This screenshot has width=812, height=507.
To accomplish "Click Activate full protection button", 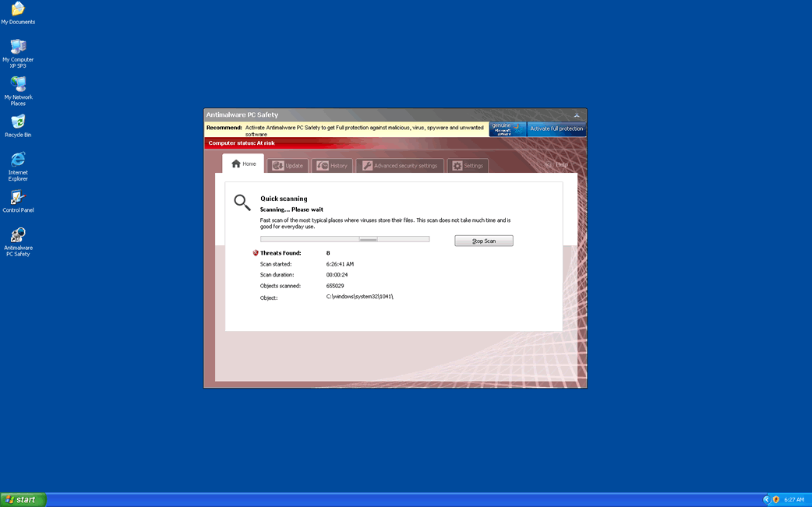I will click(x=556, y=129).
